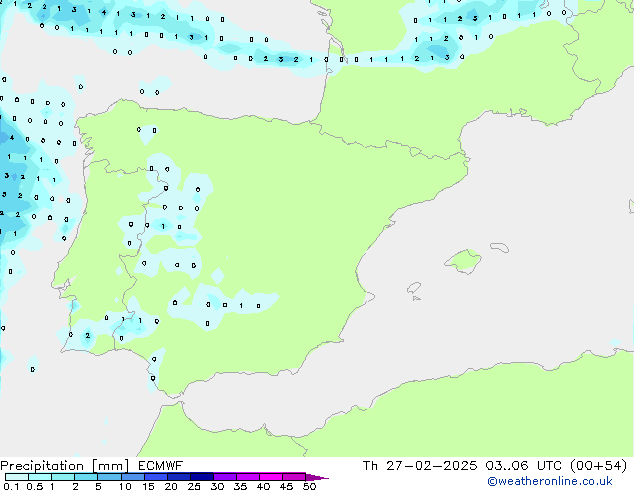
Task: Click the 'Precipitation [mm]' title text
Action: (64, 466)
